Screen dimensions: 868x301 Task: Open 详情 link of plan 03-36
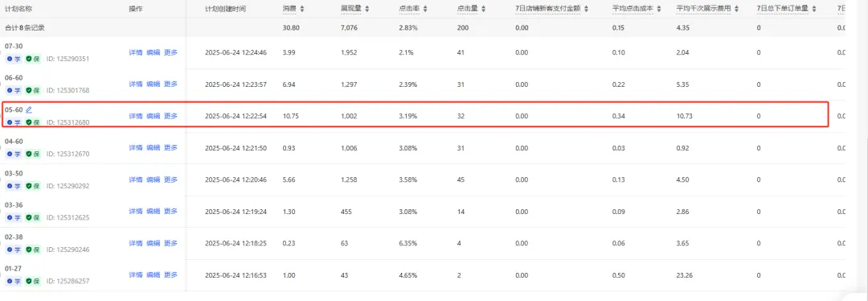(136, 211)
